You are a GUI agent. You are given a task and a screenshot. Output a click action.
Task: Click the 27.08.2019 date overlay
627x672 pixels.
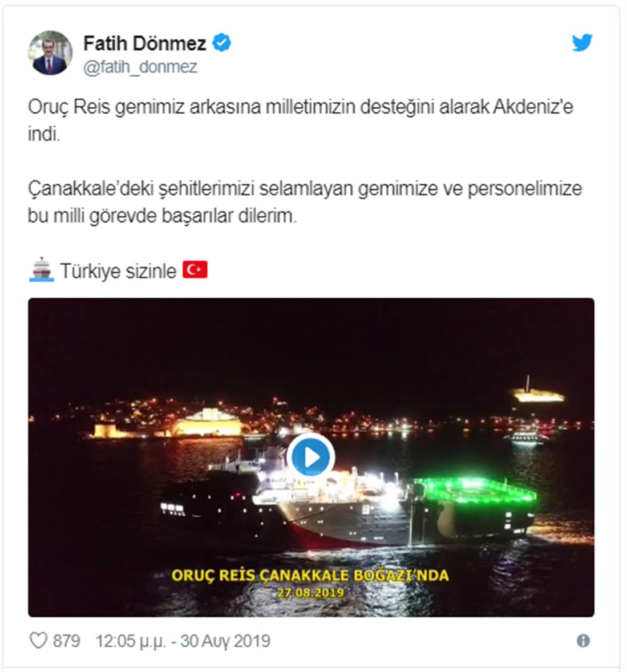coord(310,593)
